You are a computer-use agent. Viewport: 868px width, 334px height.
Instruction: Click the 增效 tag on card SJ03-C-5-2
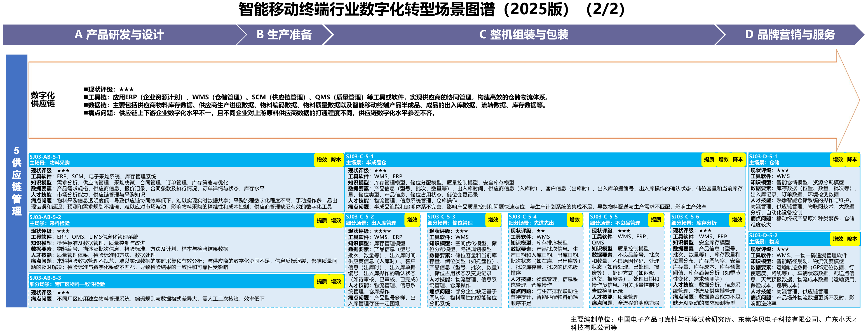(412, 220)
